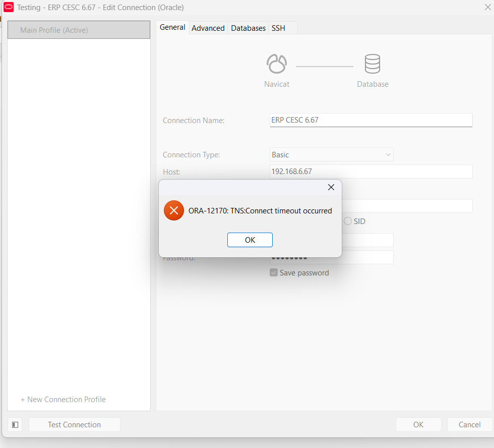Click the Connection Name label

pyautogui.click(x=194, y=121)
